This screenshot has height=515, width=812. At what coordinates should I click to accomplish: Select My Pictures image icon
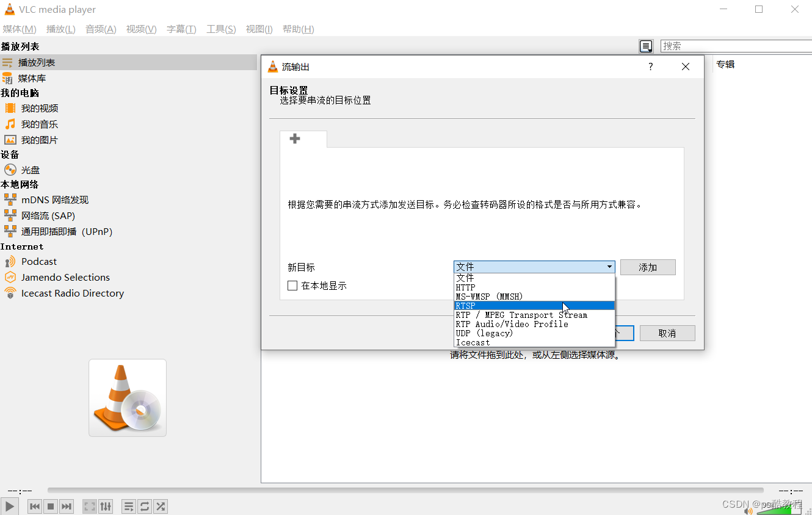tap(10, 140)
